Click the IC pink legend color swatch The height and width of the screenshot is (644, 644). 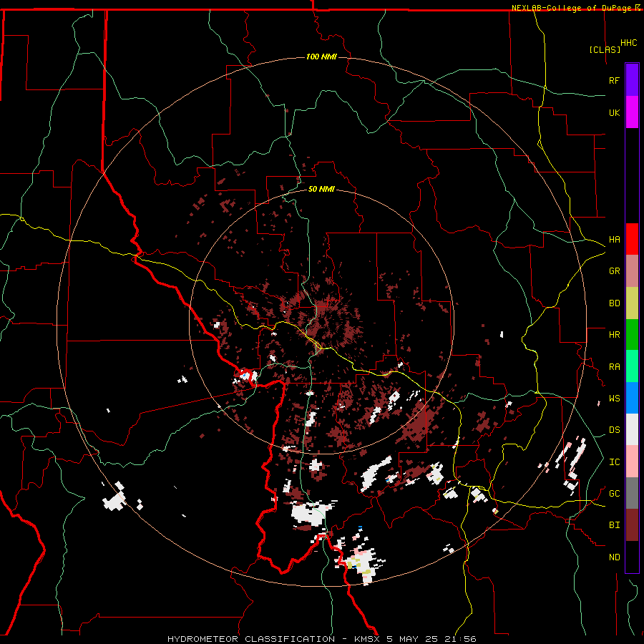632,462
